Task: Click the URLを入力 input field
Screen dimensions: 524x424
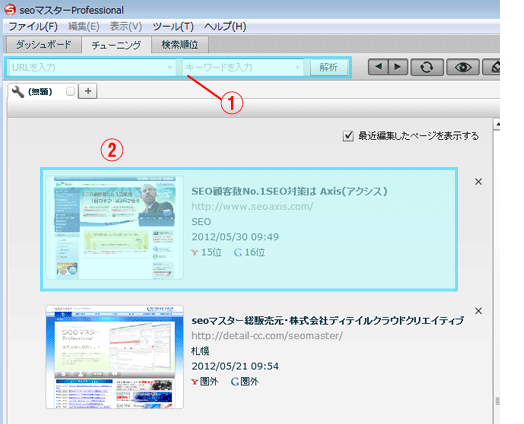Action: [93, 67]
